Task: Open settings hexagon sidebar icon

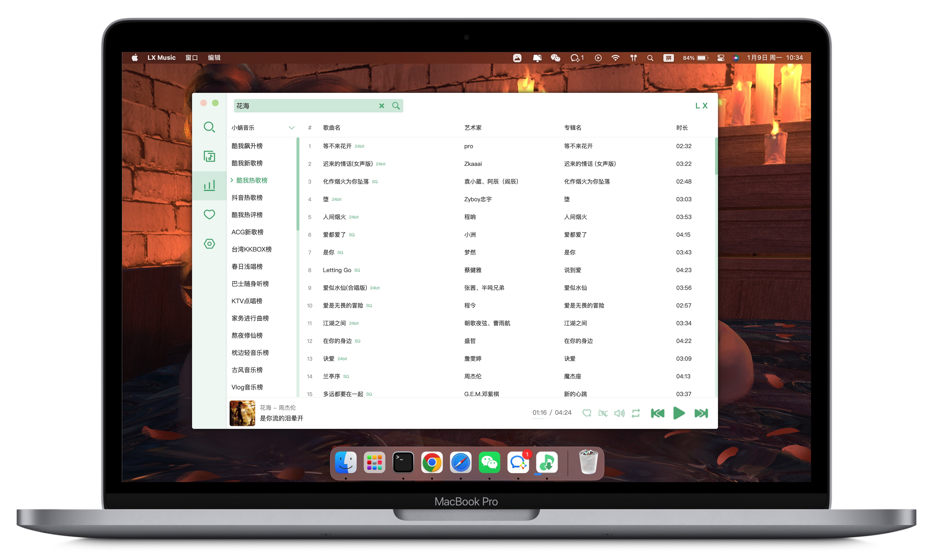Action: (x=209, y=244)
